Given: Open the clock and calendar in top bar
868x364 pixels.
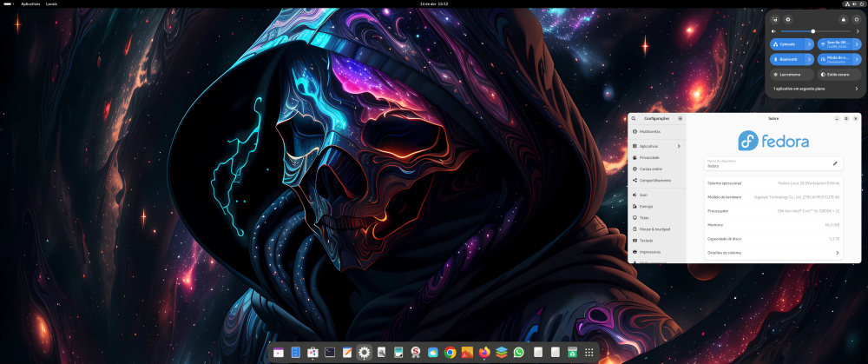Looking at the screenshot, I should 434,3.
